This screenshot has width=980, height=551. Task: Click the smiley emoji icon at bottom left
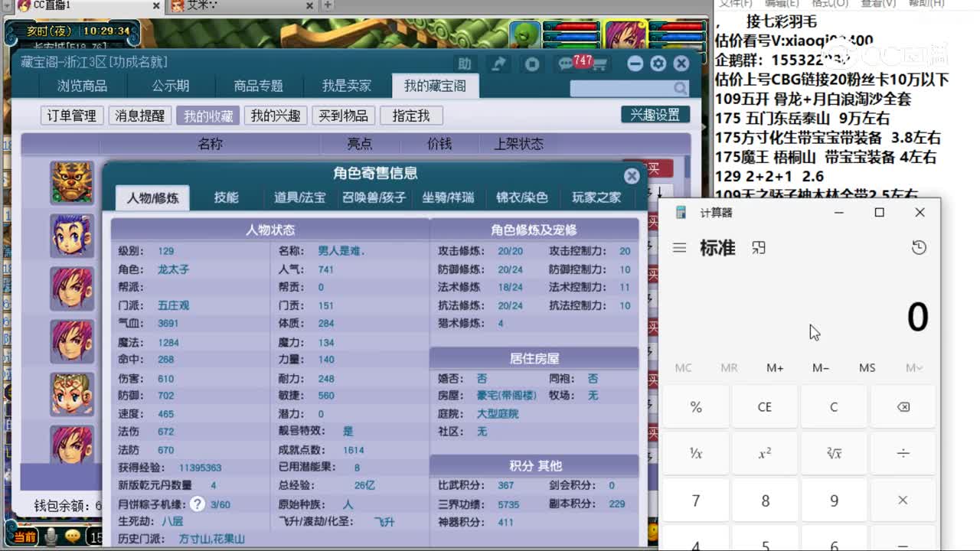[74, 536]
